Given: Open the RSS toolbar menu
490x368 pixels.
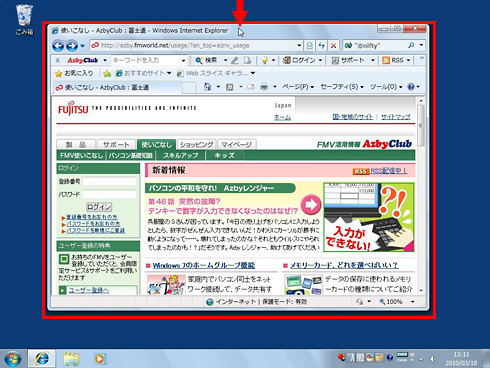Looking at the screenshot, I should (396, 60).
